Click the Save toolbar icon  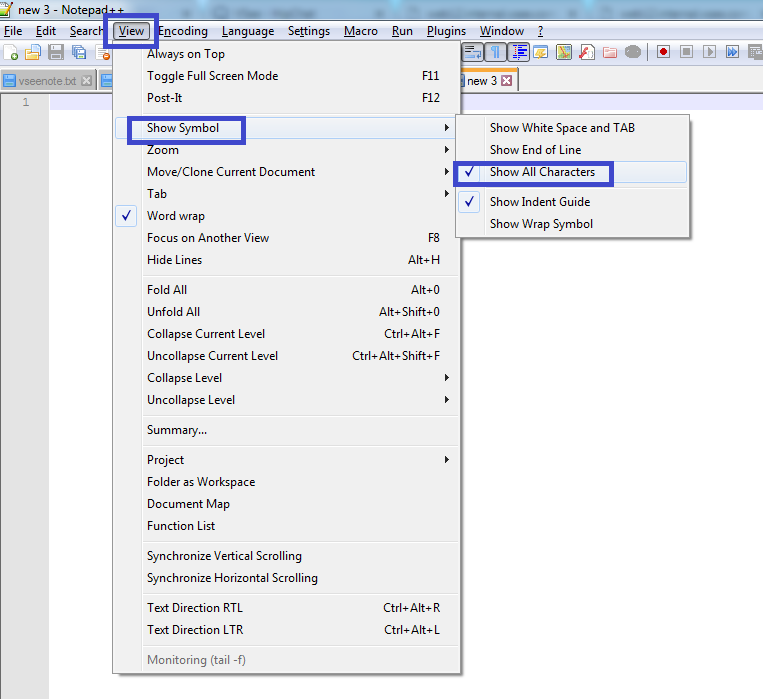coord(56,52)
